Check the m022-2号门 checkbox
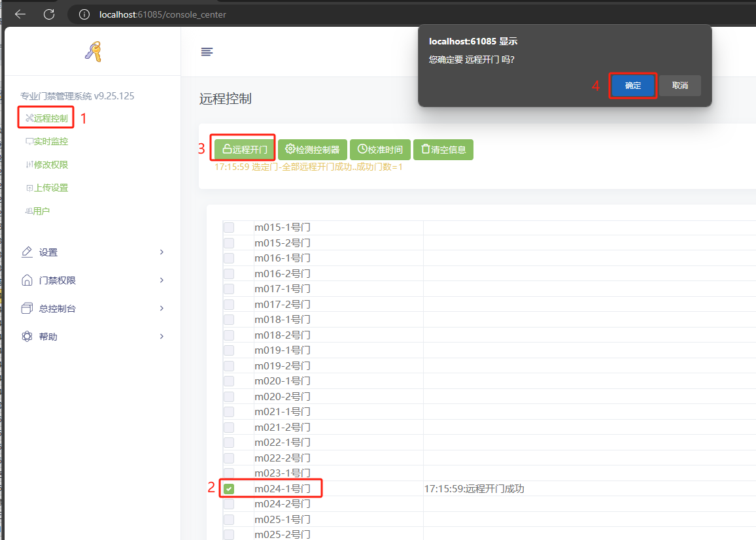The height and width of the screenshot is (540, 756). 229,458
